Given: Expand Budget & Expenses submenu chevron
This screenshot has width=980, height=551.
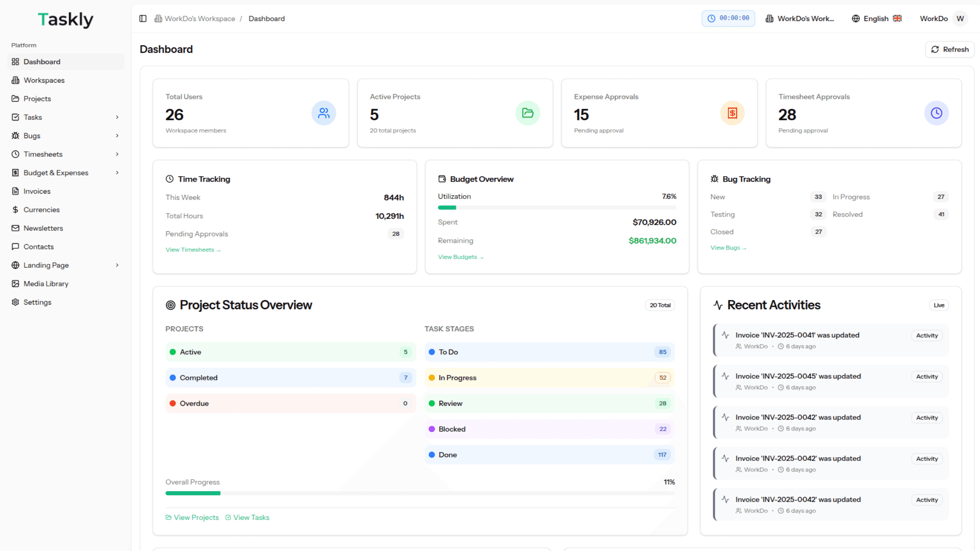Looking at the screenshot, I should (117, 173).
